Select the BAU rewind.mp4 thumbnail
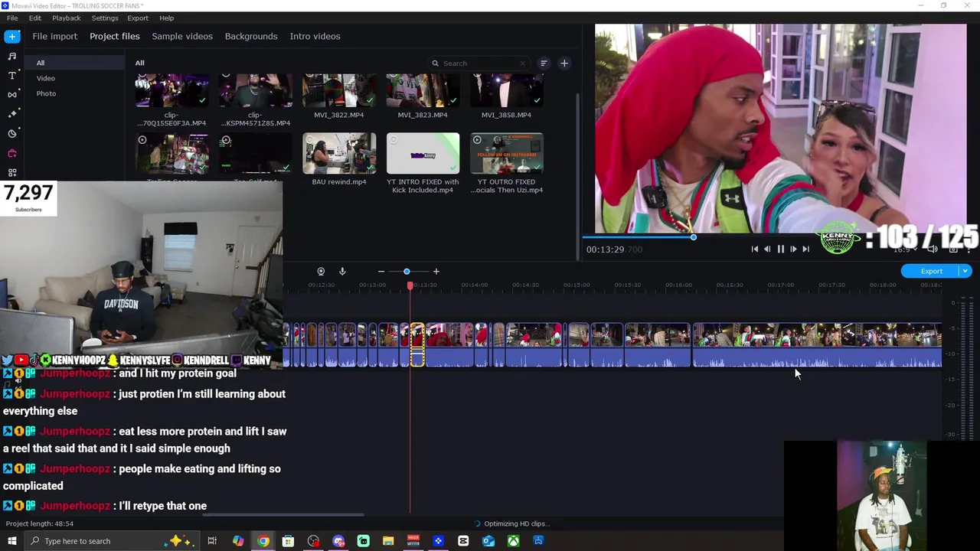This screenshot has width=980, height=551. point(339,154)
